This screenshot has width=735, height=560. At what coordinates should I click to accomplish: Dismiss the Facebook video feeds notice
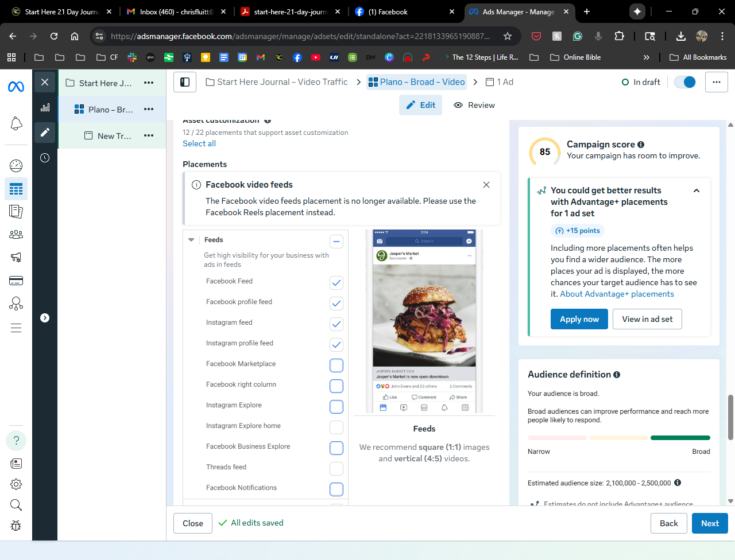[486, 185]
